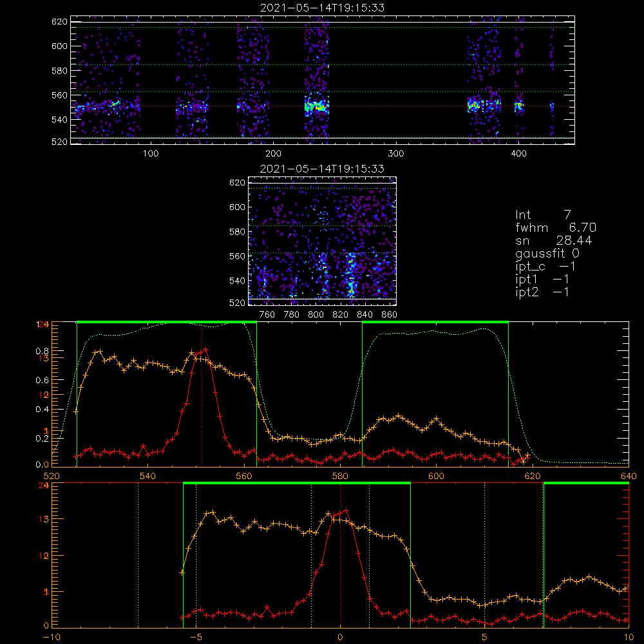The image size is (644, 644).
Task: Click the top spectrogram title 2021-05-14T19:15:33
Action: tap(322, 8)
